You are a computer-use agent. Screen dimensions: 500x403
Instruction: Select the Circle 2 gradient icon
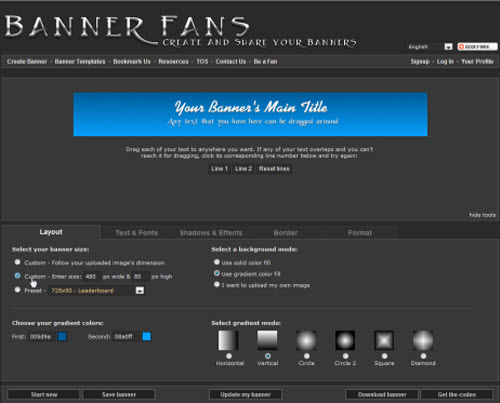pos(345,340)
